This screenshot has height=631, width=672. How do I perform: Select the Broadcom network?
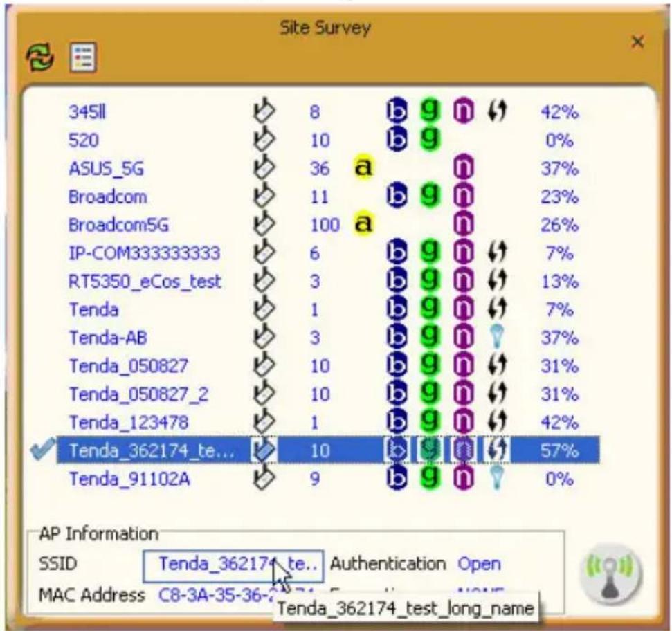coord(328,196)
